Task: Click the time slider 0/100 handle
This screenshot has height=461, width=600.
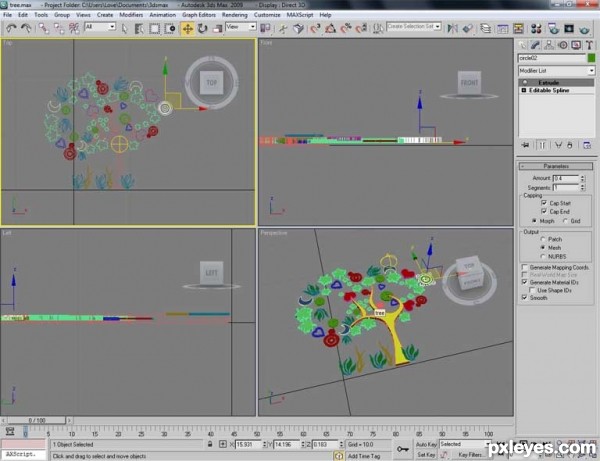Action: tap(37, 420)
